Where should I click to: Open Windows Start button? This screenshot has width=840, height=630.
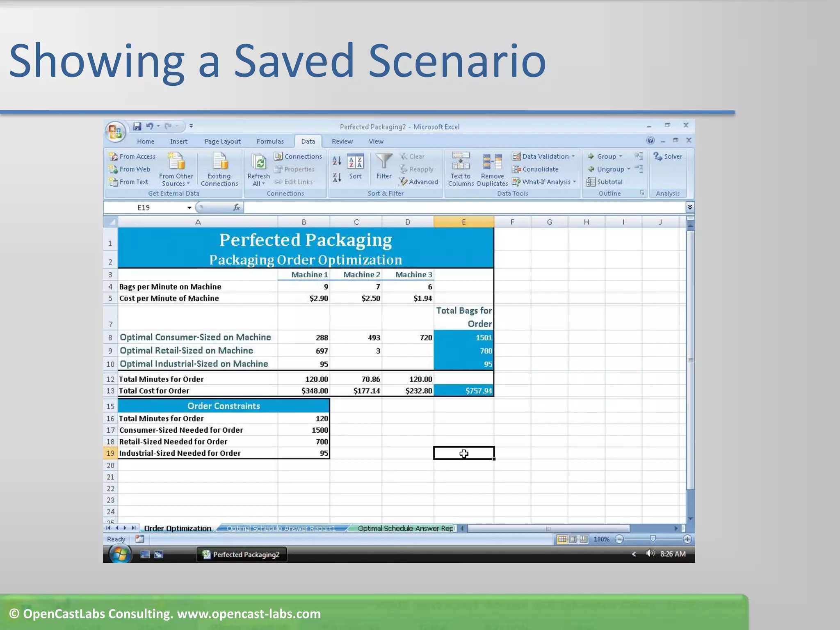(x=120, y=554)
